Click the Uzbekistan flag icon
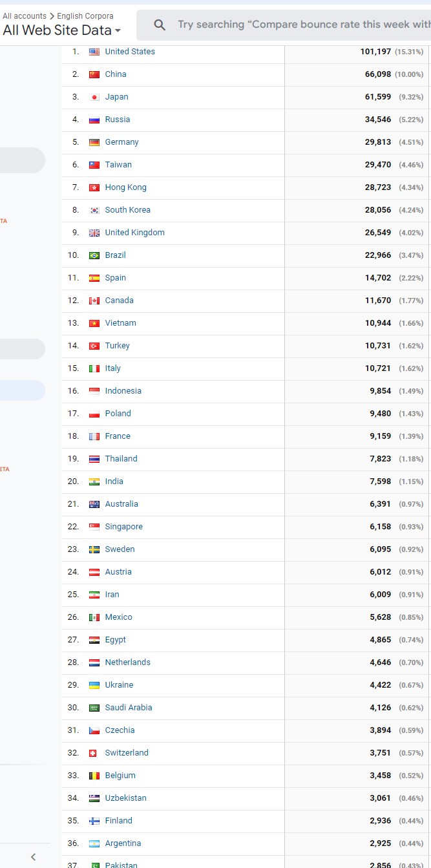The height and width of the screenshot is (868, 431). point(94,798)
